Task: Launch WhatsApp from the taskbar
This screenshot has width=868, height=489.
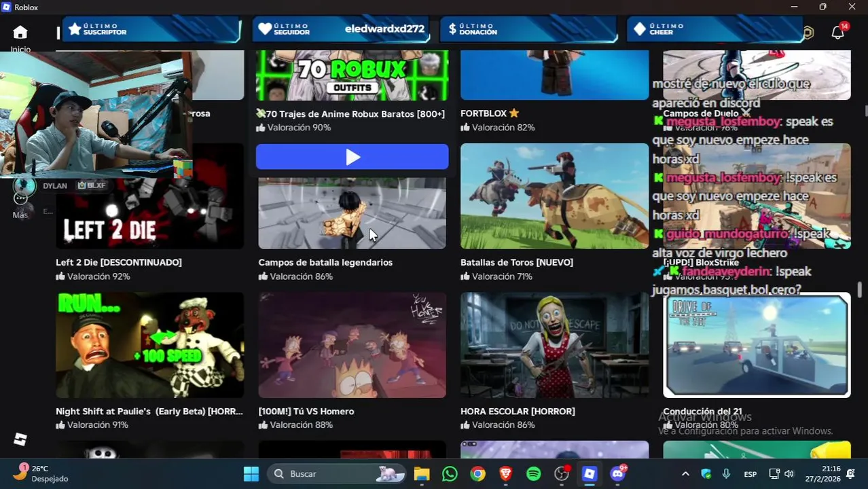Action: point(450,474)
